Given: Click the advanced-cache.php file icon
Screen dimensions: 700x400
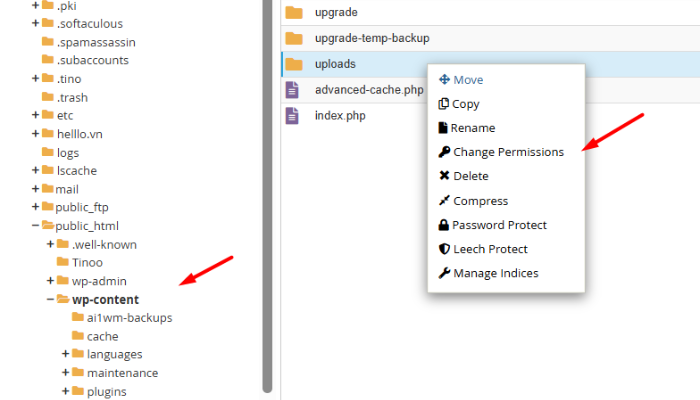Looking at the screenshot, I should click(293, 90).
